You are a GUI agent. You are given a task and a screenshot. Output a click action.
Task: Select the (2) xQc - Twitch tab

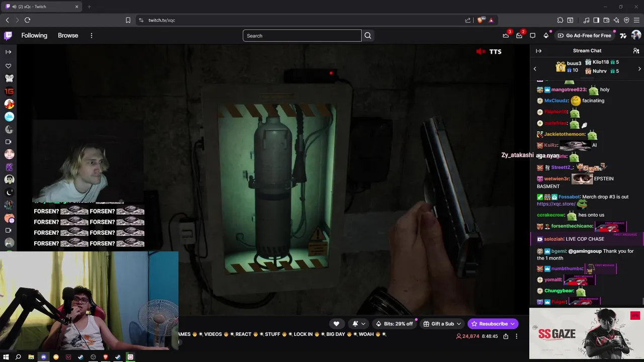coord(42,7)
